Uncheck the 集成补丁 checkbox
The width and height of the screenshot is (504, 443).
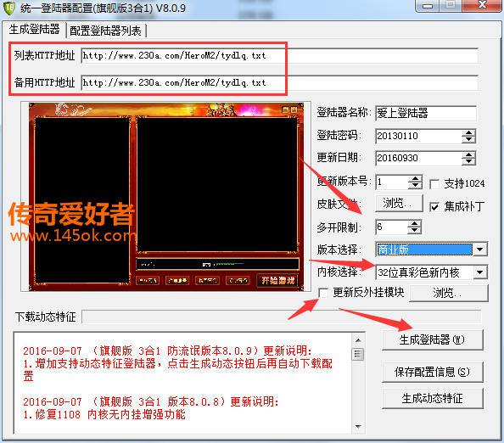(434, 207)
